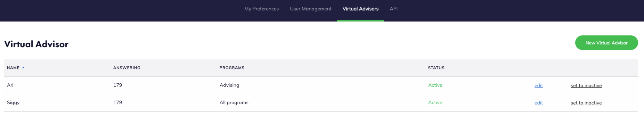Switch to the User Management tab
644x127 pixels.
tap(311, 9)
